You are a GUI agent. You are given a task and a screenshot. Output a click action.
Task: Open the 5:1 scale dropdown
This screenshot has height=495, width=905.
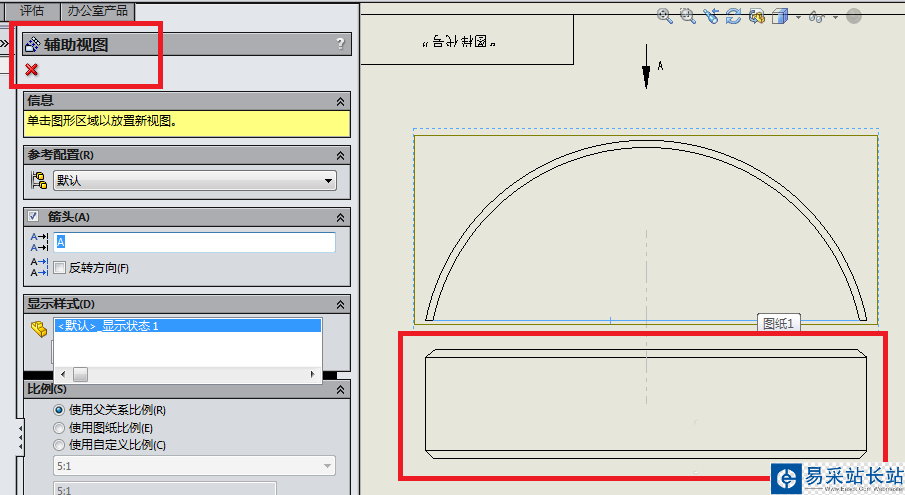tap(195, 466)
